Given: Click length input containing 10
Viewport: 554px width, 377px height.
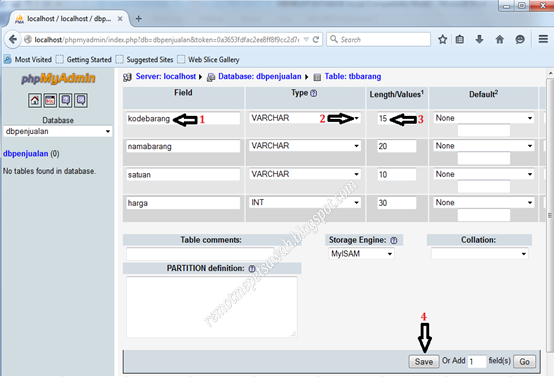Looking at the screenshot, I should [x=396, y=175].
